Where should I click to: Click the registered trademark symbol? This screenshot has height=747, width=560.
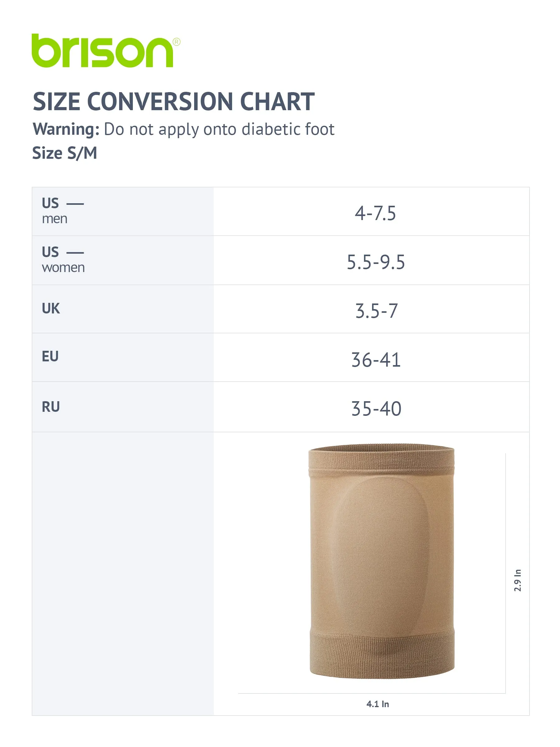[x=176, y=42]
